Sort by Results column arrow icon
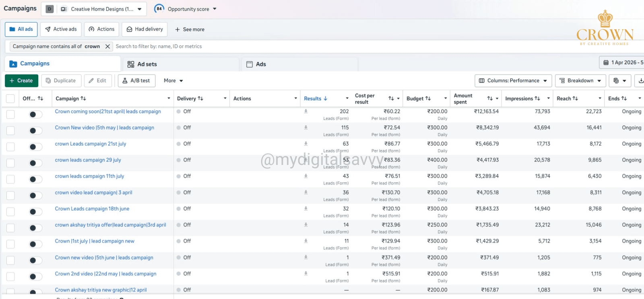The width and height of the screenshot is (644, 299). tap(326, 98)
